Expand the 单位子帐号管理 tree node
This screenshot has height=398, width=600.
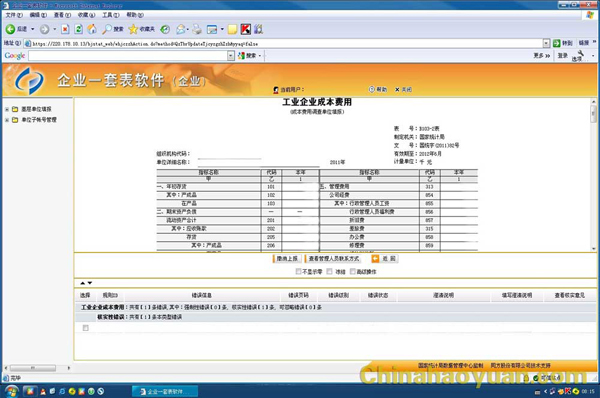pyautogui.click(x=7, y=120)
